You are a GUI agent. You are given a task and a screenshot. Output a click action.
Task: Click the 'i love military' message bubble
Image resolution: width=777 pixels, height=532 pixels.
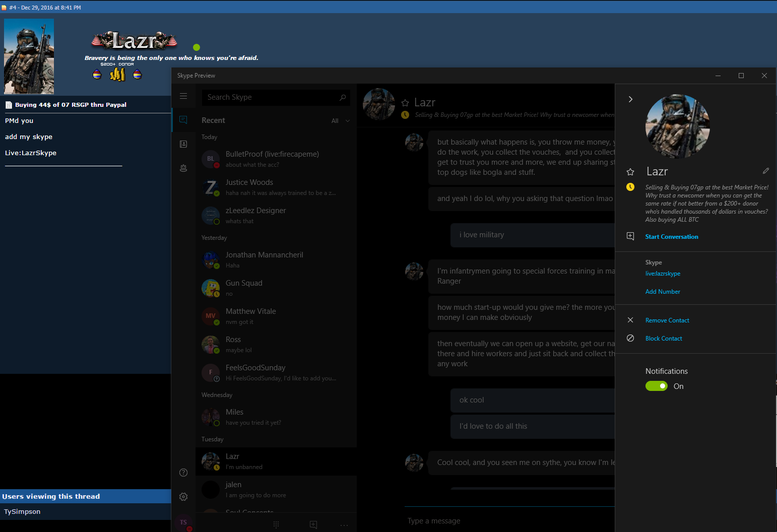click(x=533, y=235)
